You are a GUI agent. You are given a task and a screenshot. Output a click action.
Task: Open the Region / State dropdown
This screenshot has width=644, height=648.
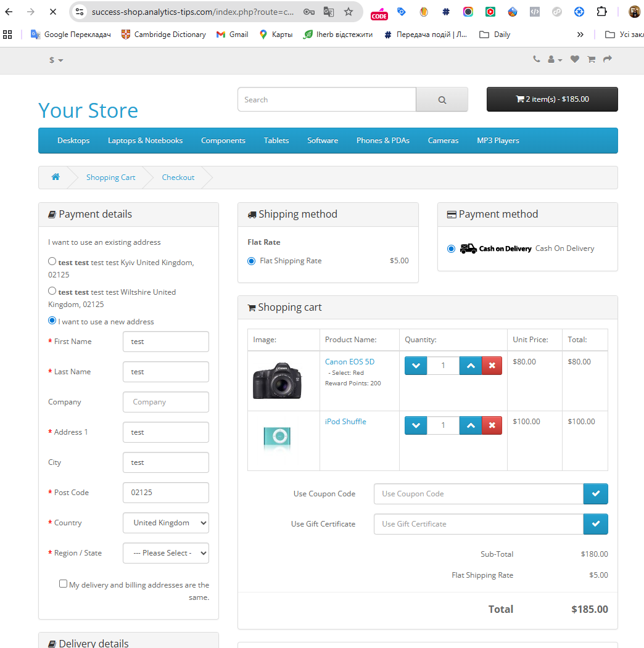coord(166,554)
